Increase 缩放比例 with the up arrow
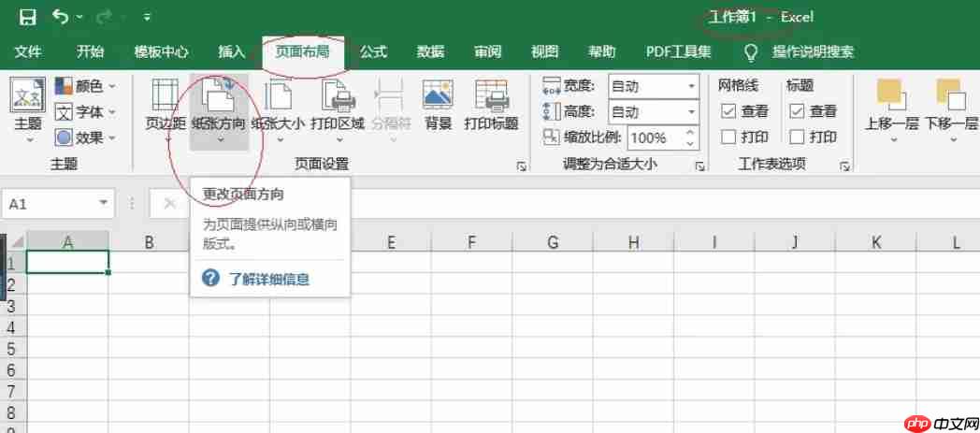This screenshot has width=980, height=433. (690, 132)
